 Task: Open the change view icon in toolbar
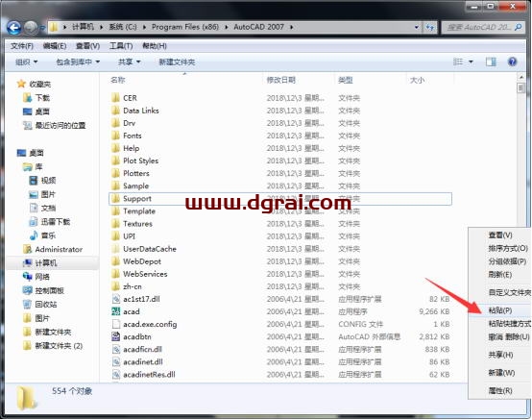[458, 62]
